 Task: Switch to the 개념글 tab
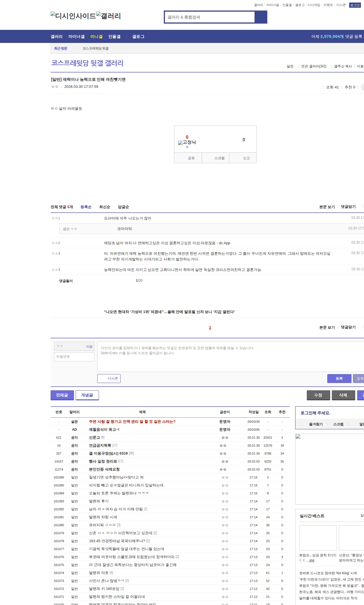point(87,395)
